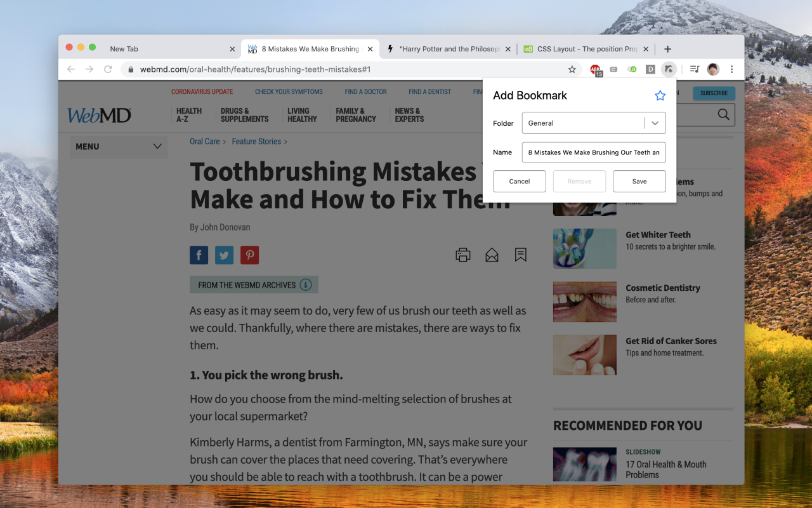Share the article on Pinterest

tap(249, 255)
